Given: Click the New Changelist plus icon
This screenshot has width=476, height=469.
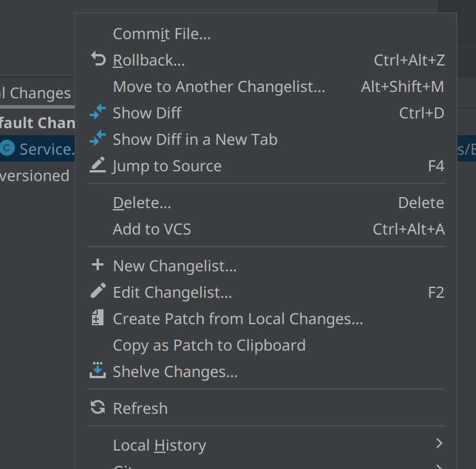Looking at the screenshot, I should coord(98,265).
